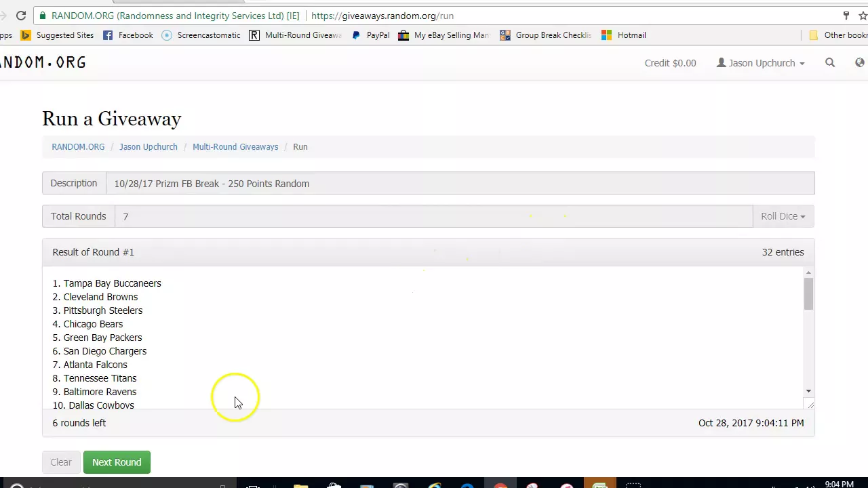Click the '6. San Diego Chargers' entry

100,351
